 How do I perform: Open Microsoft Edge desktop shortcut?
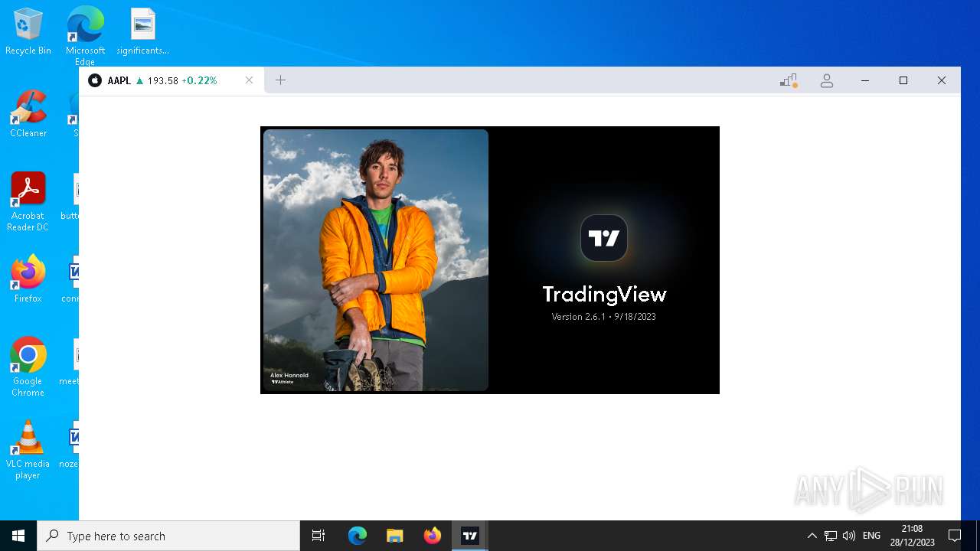tap(85, 36)
